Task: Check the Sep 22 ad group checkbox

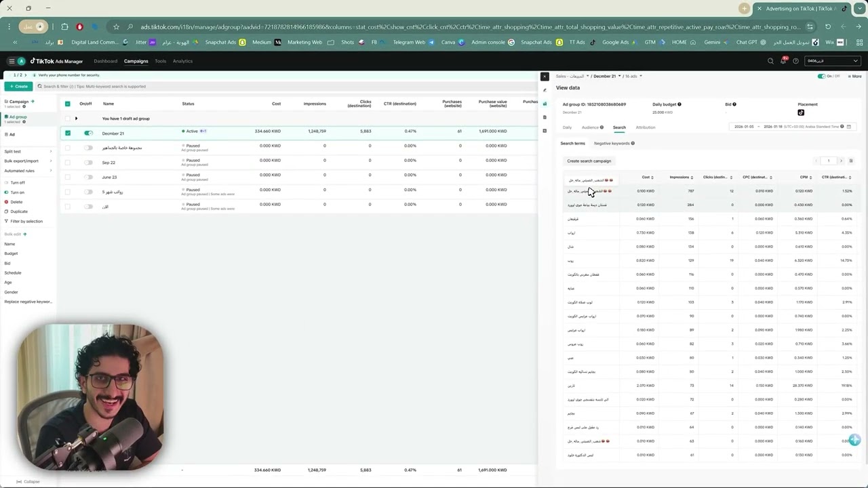Action: 68,163
